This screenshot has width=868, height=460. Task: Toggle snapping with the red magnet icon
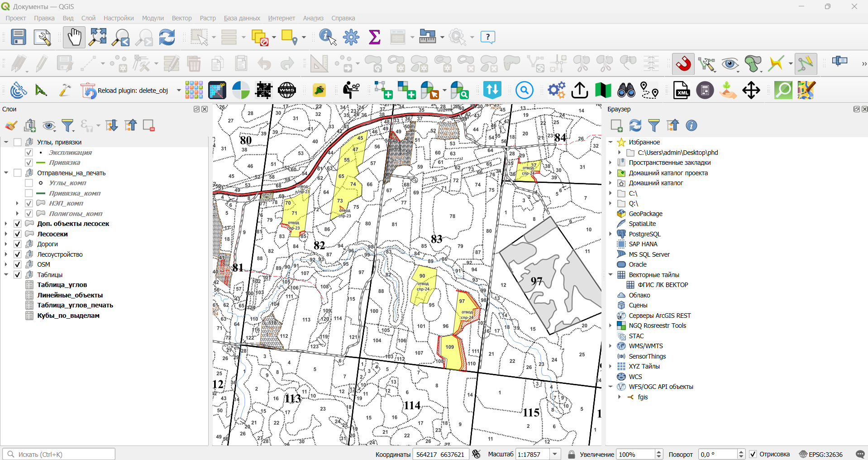point(683,64)
